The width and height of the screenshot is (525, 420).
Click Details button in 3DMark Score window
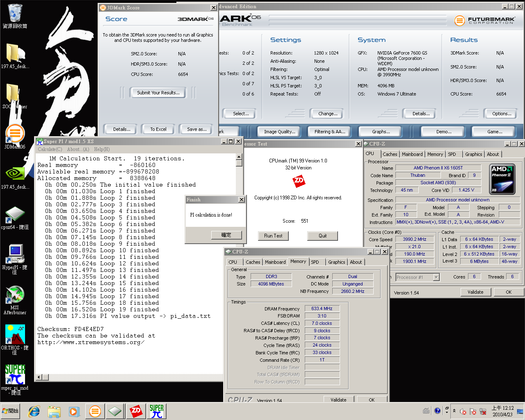(121, 129)
